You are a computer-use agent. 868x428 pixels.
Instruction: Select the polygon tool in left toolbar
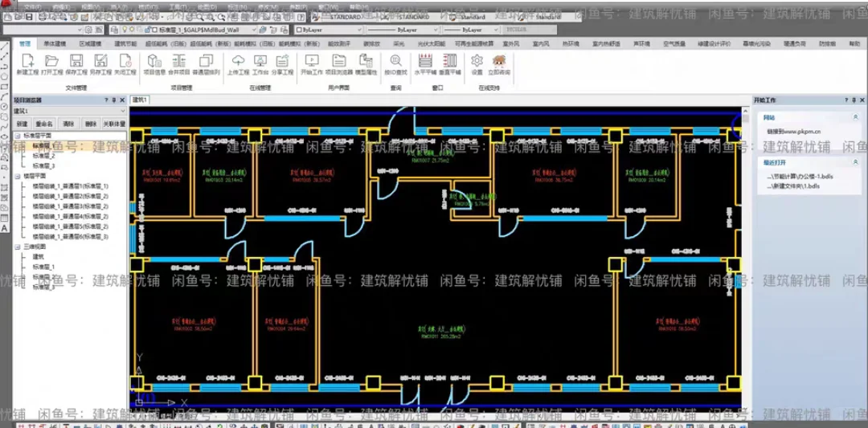[x=5, y=76]
